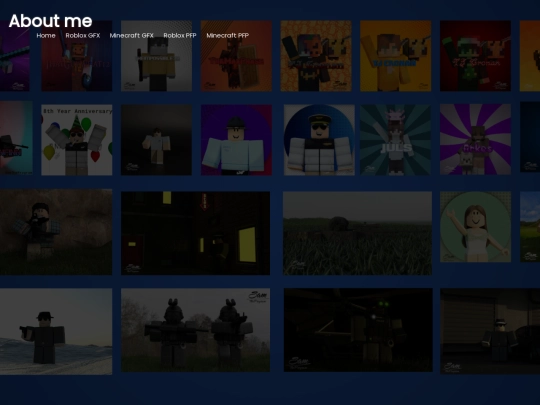Screen dimensions: 540x405
Task: View the two soldiers in field render
Action: pos(195,330)
